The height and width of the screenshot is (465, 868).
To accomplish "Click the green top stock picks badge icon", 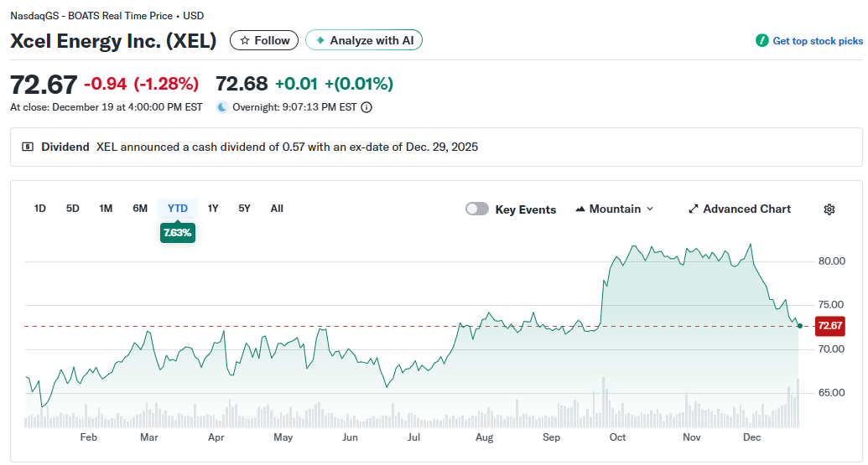I will click(x=761, y=41).
